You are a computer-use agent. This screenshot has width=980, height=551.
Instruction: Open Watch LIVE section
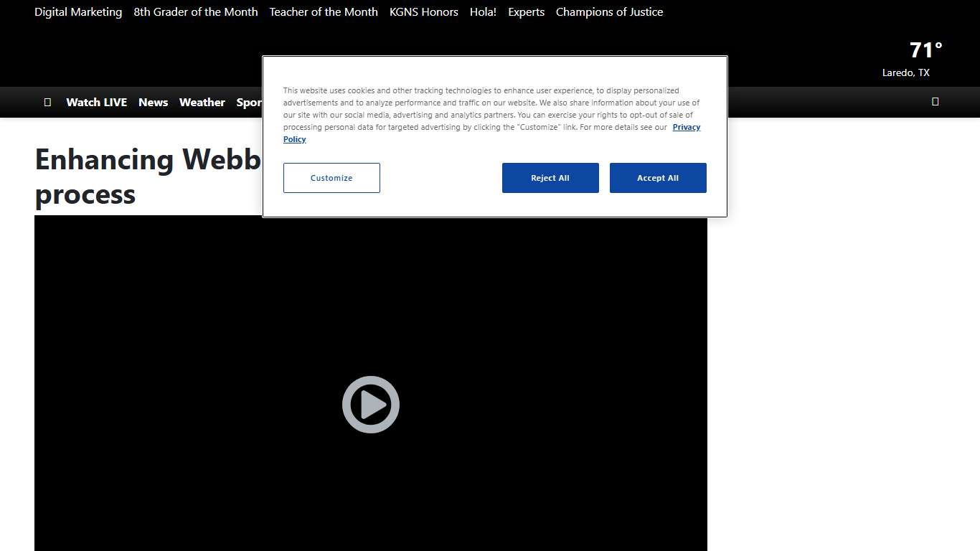pyautogui.click(x=96, y=102)
